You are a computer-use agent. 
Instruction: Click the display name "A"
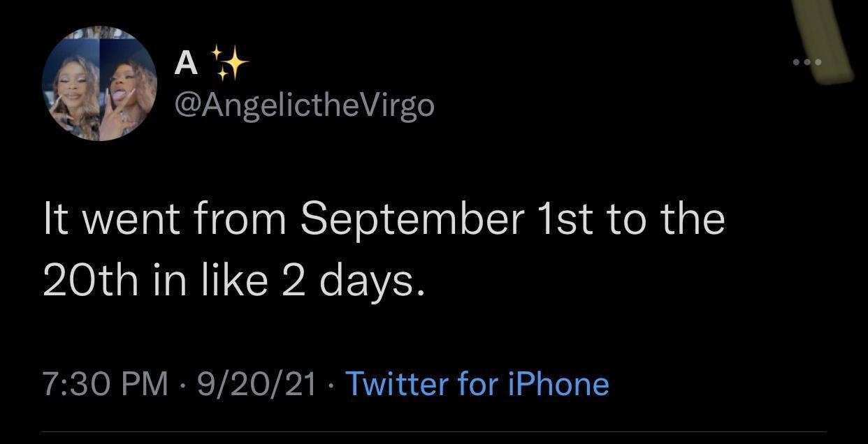[185, 64]
